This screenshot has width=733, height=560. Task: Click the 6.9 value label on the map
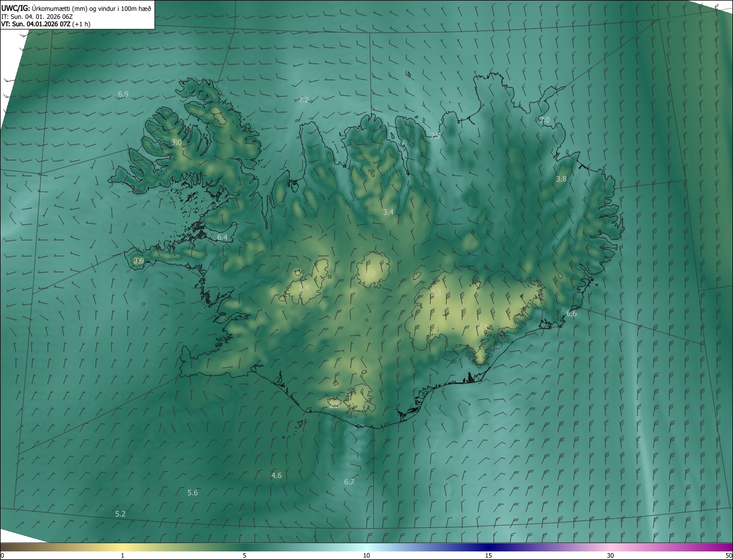click(x=123, y=94)
